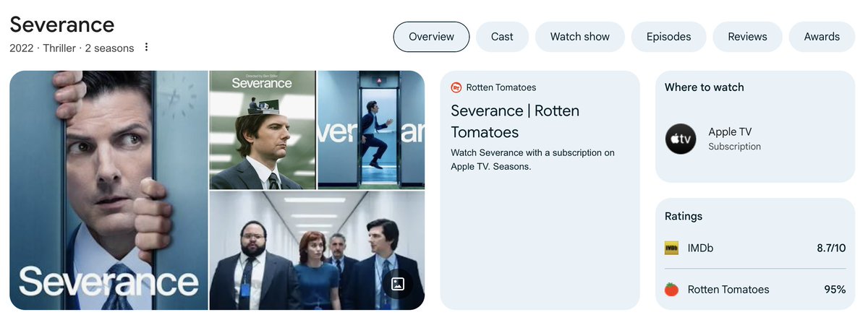Open the IMDb rating row
The image size is (868, 320).
pyautogui.click(x=755, y=248)
